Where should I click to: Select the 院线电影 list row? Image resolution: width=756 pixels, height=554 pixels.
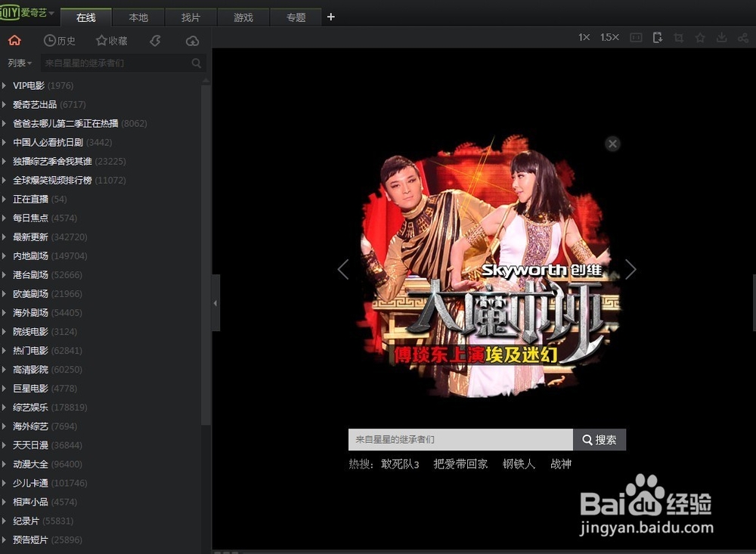[x=101, y=332]
